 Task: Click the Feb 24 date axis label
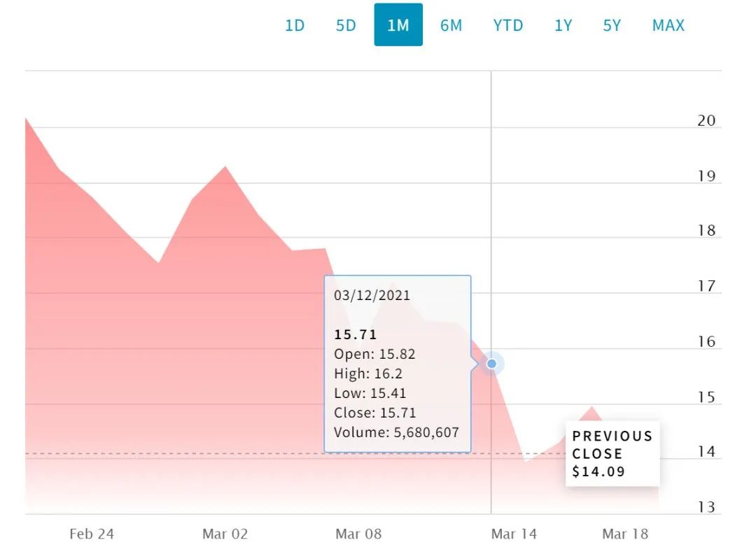(92, 534)
